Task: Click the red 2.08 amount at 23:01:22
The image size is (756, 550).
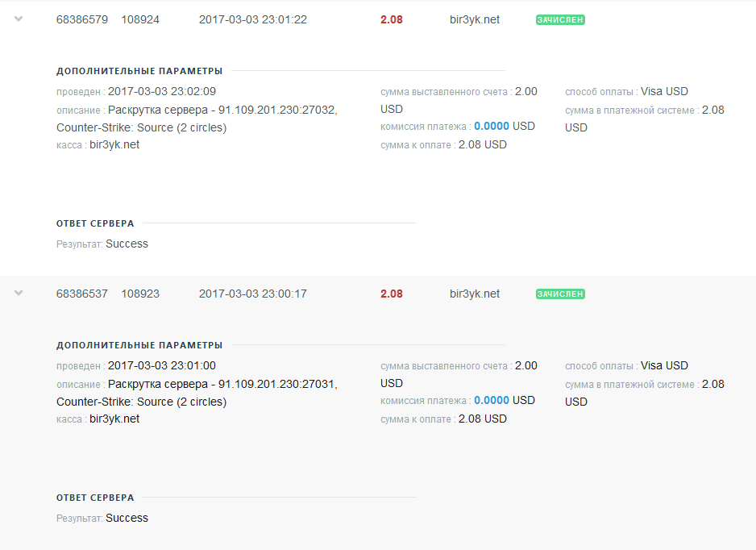Action: pyautogui.click(x=392, y=19)
